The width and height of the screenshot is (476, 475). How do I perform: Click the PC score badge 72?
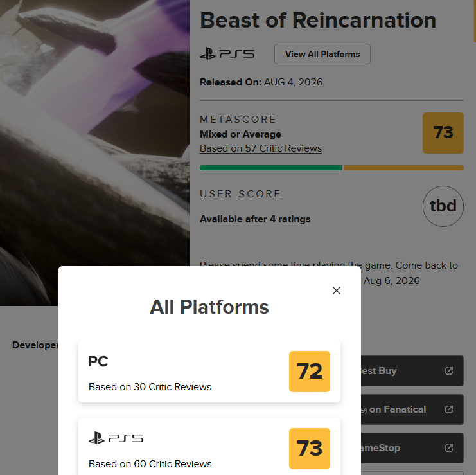[310, 372]
